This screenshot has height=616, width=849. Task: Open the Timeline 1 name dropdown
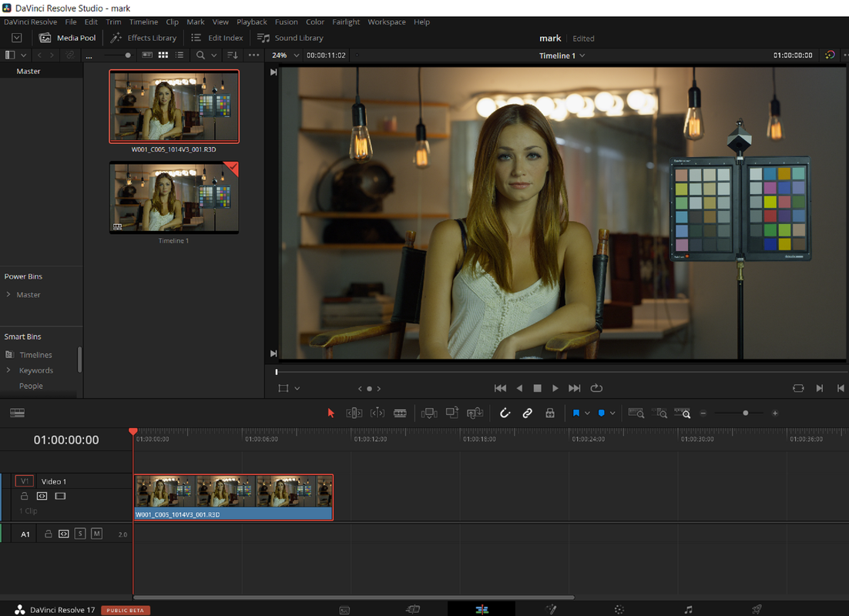click(562, 55)
